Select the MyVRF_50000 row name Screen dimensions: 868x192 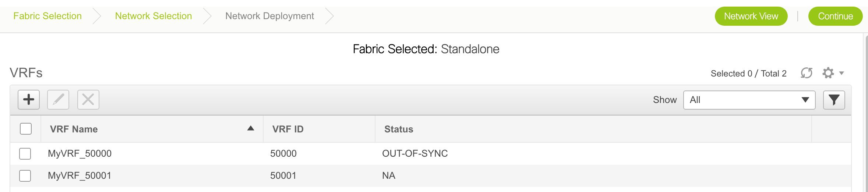coord(80,153)
